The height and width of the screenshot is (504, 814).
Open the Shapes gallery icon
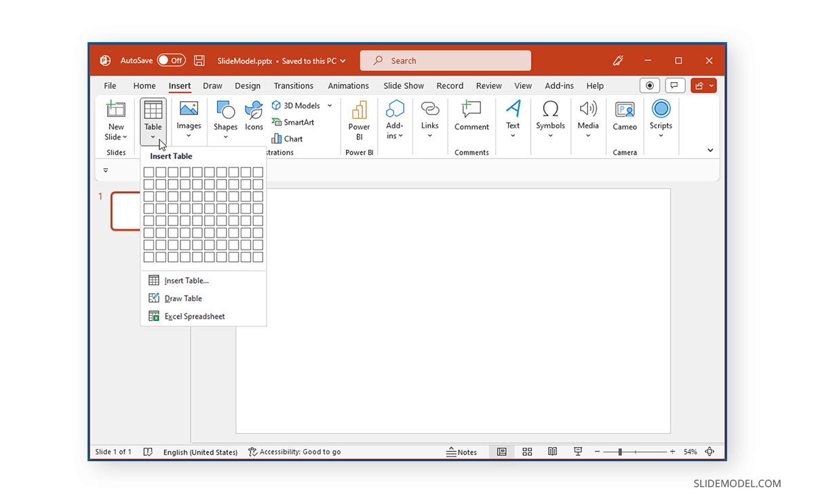(225, 120)
